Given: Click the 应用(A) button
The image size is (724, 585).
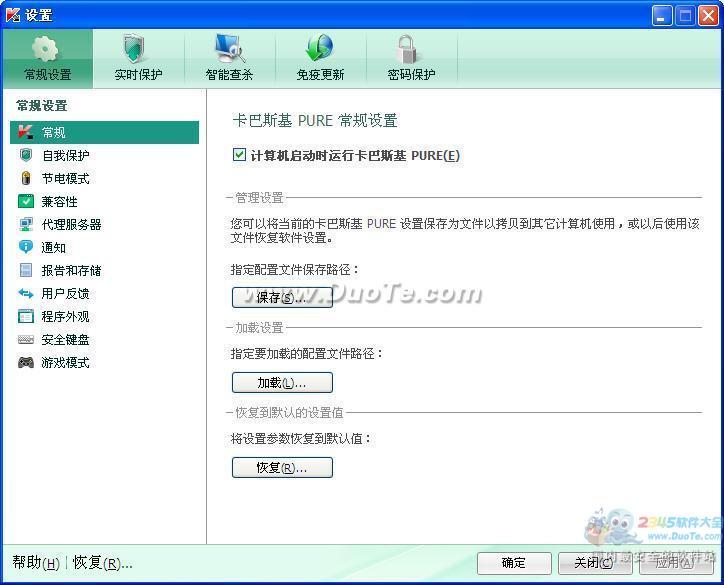Looking at the screenshot, I should pyautogui.click(x=676, y=563).
